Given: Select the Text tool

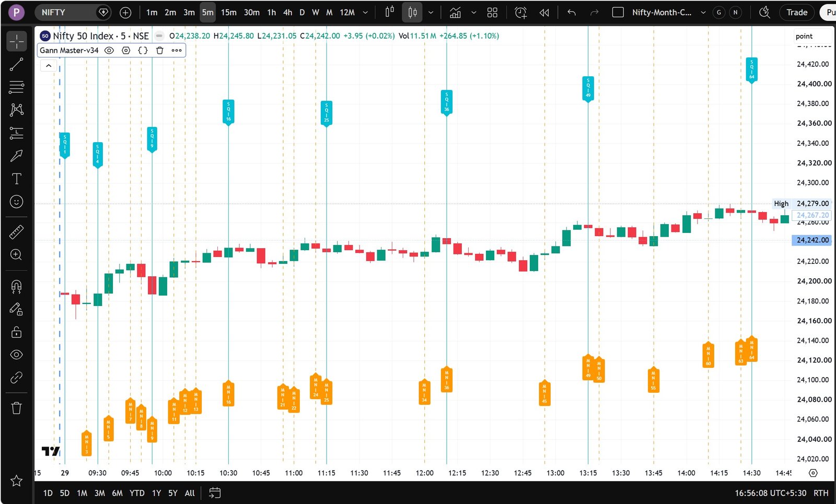Looking at the screenshot, I should click(x=17, y=179).
